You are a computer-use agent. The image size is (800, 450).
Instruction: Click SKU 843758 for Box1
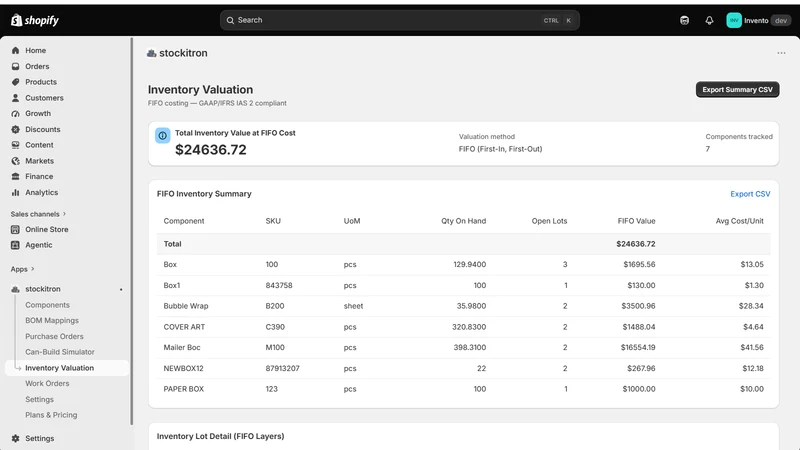(x=279, y=285)
